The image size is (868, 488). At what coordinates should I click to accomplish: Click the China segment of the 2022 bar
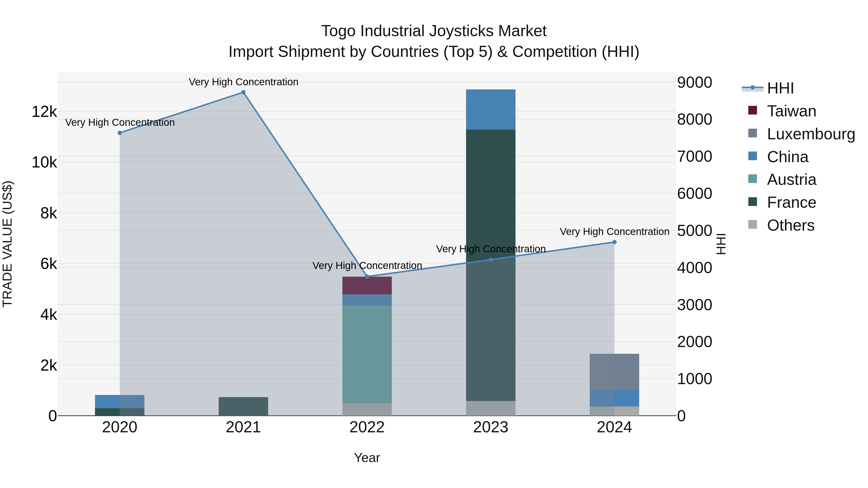367,300
